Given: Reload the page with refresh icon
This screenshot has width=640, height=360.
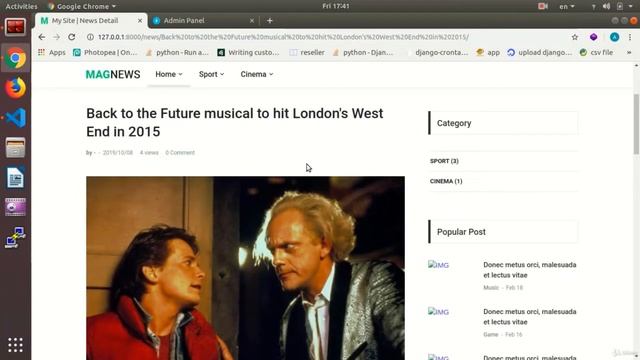Looking at the screenshot, I should point(71,37).
